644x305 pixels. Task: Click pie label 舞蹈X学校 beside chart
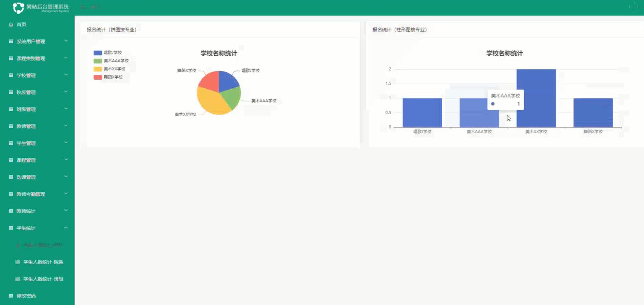click(187, 71)
